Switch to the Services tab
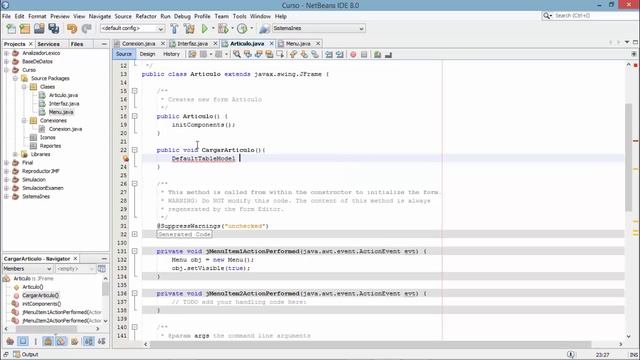 pos(48,44)
